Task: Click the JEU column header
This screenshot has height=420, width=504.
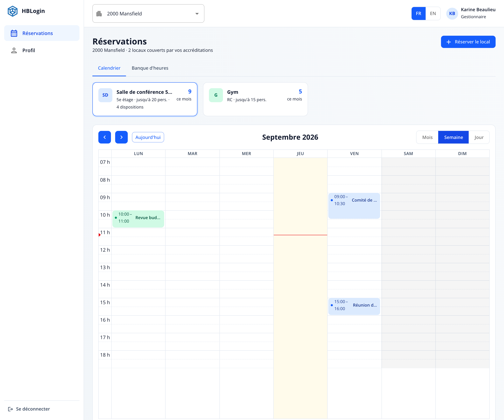Action: (x=300, y=154)
